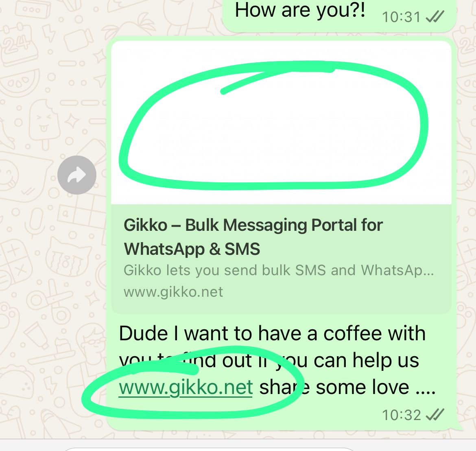Click the 10:32 timestamp

pyautogui.click(x=401, y=415)
